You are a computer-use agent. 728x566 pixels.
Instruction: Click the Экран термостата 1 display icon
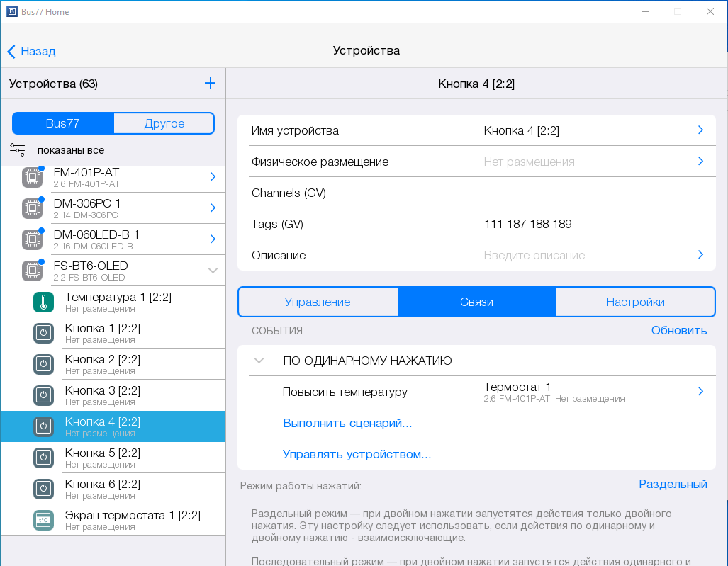point(43,520)
